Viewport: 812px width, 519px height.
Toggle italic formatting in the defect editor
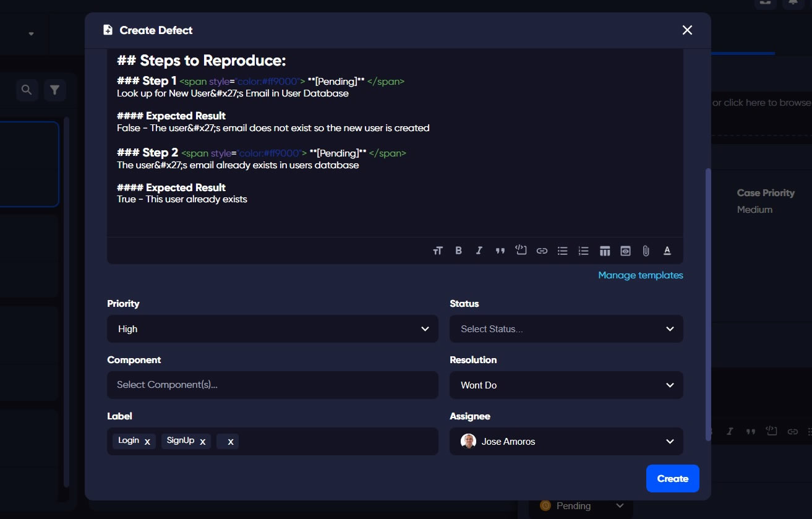tap(479, 251)
